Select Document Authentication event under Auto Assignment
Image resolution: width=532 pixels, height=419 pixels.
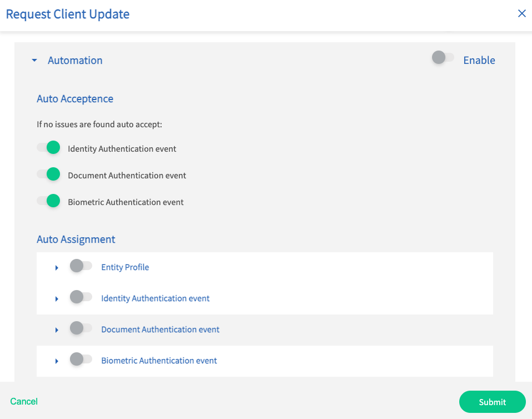click(160, 330)
